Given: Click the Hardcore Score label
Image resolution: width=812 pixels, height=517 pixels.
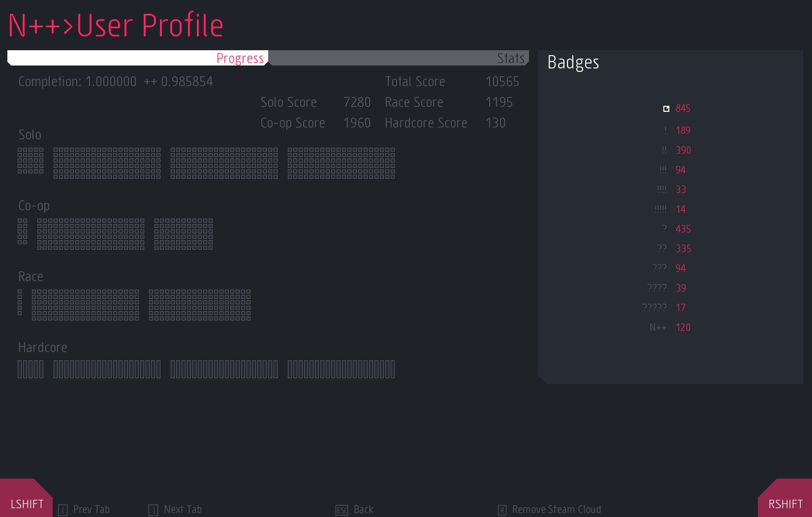Looking at the screenshot, I should tap(426, 123).
